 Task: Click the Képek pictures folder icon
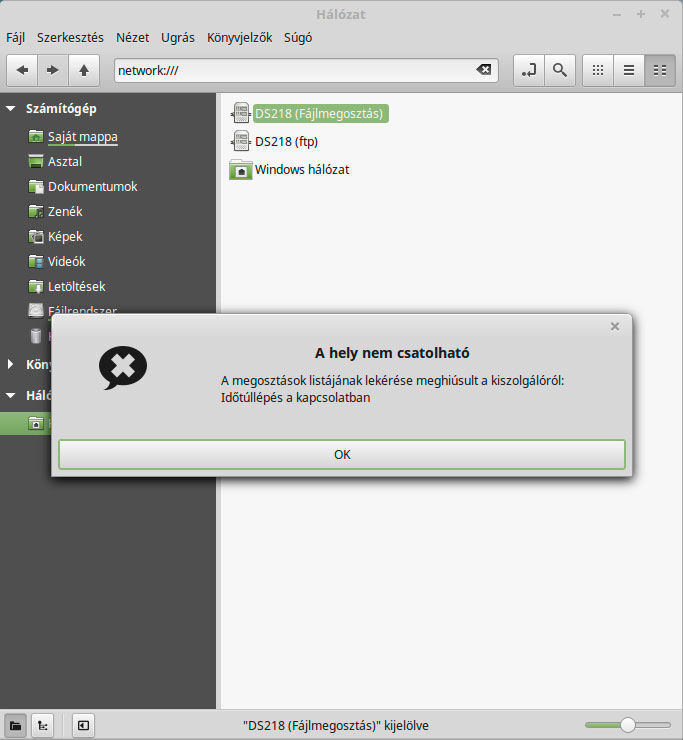coord(36,236)
